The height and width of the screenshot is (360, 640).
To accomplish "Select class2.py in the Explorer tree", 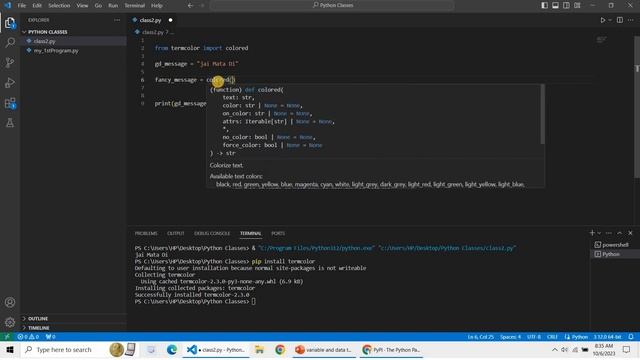I will click(x=73, y=41).
